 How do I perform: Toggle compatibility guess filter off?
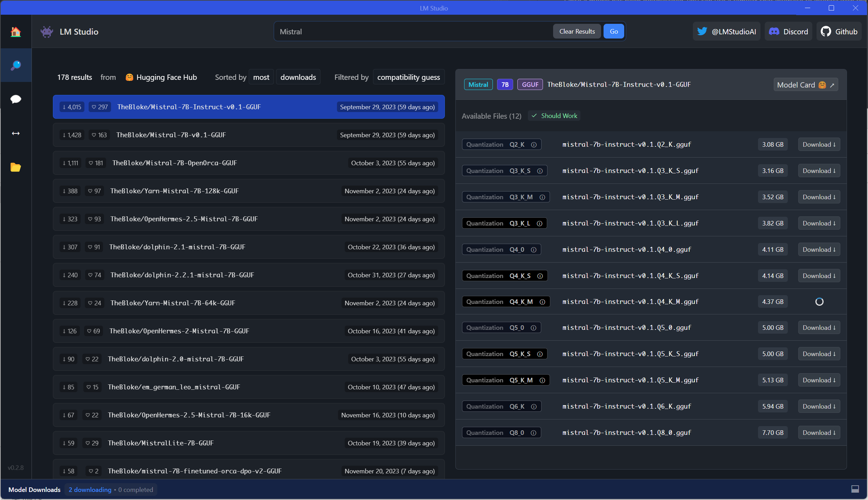[408, 76]
